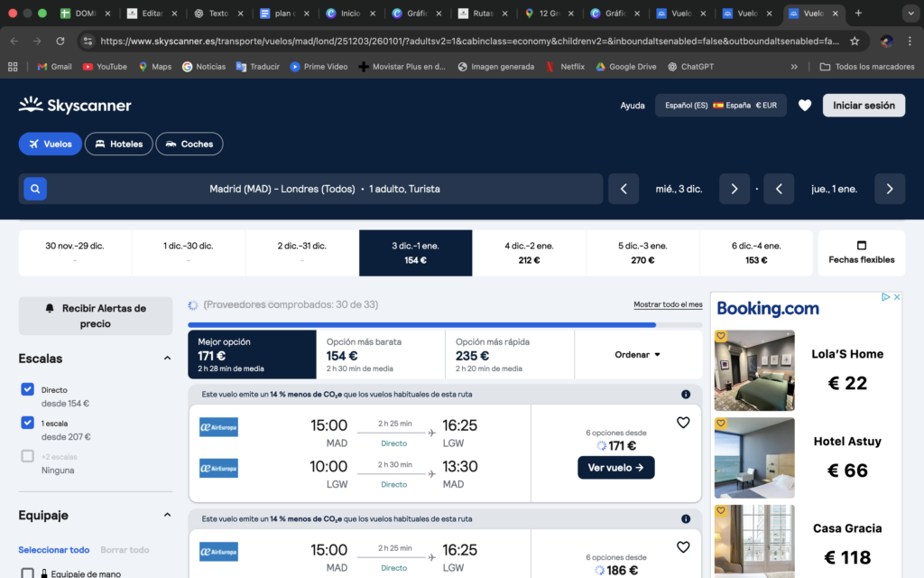
Task: Open the Ordenar sort dropdown
Action: click(638, 355)
